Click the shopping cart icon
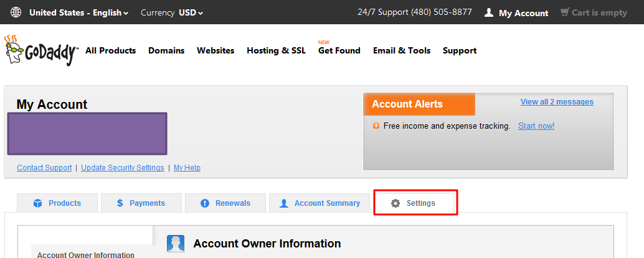644x258 pixels. [x=565, y=12]
